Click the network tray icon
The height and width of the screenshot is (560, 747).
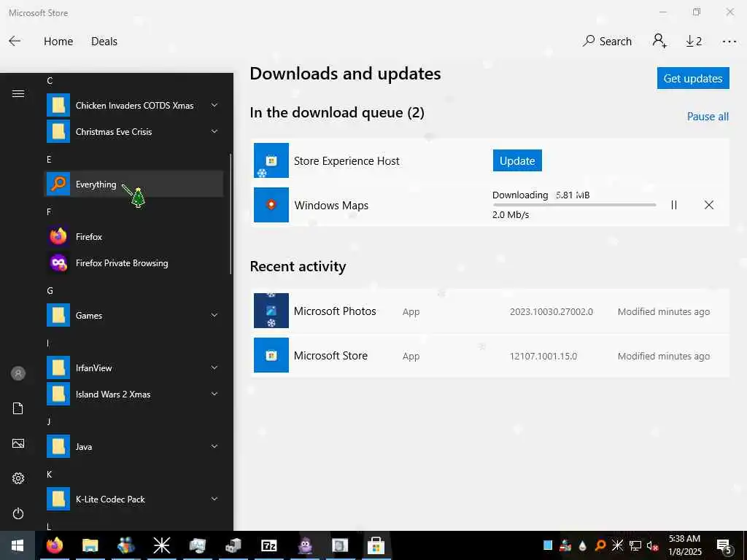pyautogui.click(x=635, y=545)
